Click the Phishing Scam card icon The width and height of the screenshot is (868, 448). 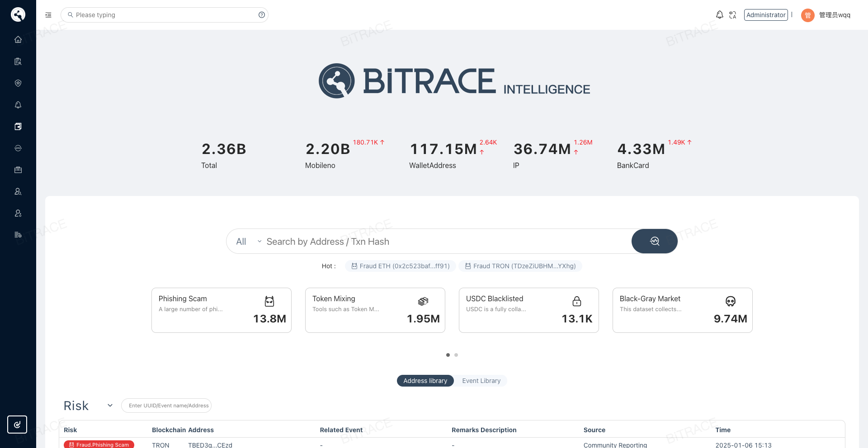tap(269, 301)
